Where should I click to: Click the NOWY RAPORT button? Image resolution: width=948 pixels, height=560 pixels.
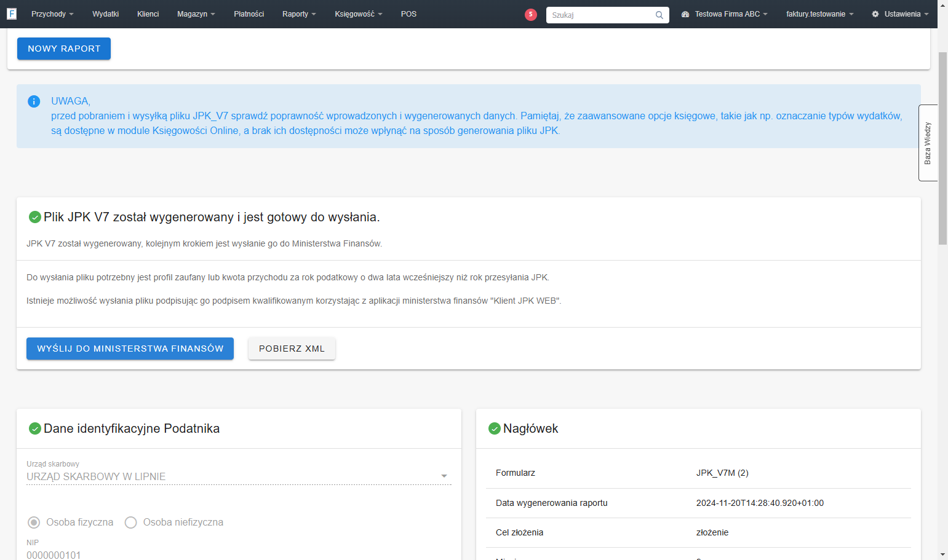tap(64, 49)
